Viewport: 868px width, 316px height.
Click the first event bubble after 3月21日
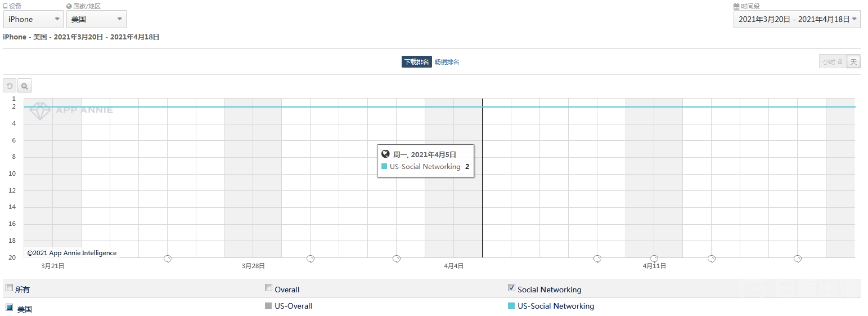coord(168,259)
